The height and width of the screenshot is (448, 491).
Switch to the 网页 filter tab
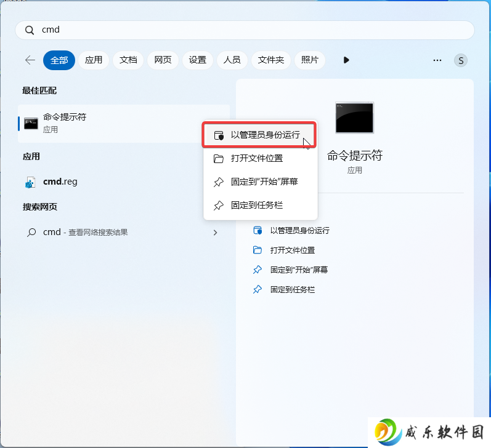click(163, 60)
